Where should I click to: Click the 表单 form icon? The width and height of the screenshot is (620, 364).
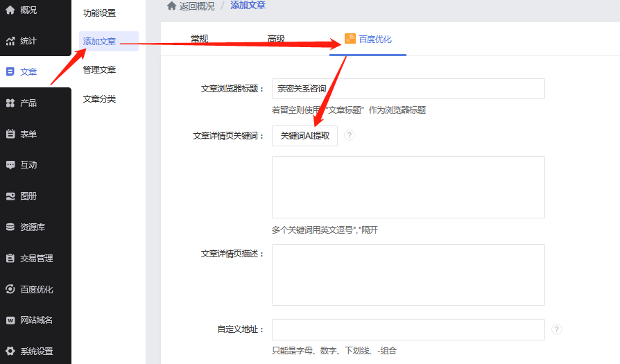tap(10, 134)
